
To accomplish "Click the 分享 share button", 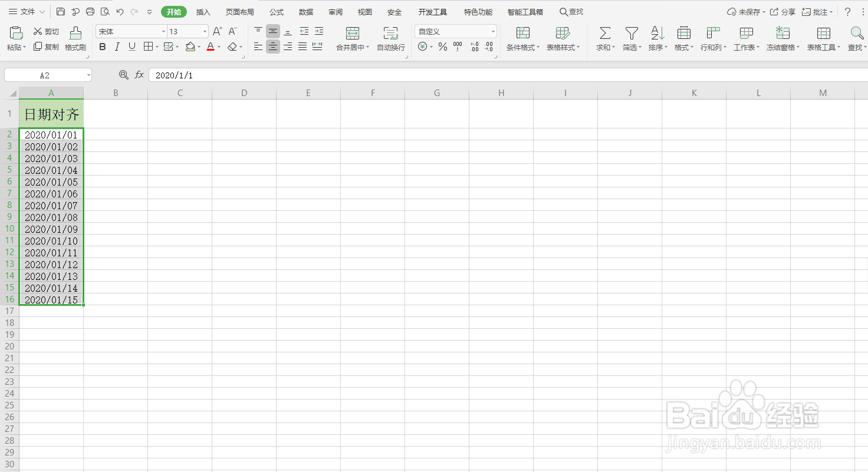I will coord(782,12).
